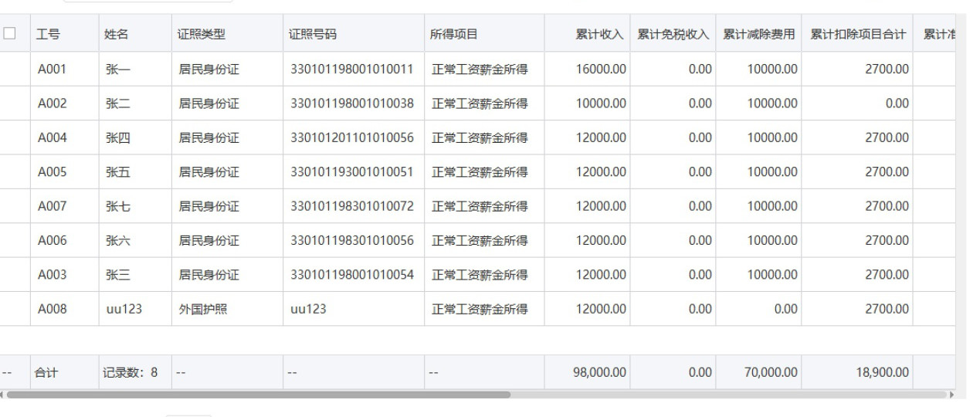Click the name uu123 in the 姓名 column
980x417 pixels.
tap(124, 309)
